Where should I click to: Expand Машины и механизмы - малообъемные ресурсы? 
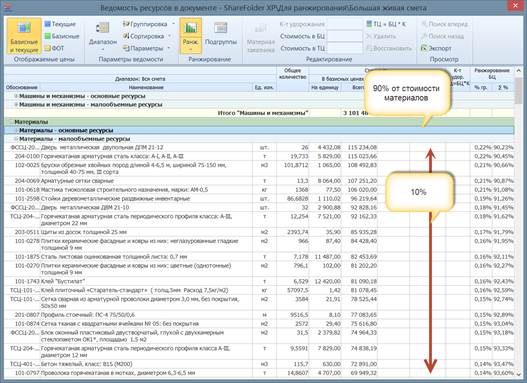pos(16,104)
